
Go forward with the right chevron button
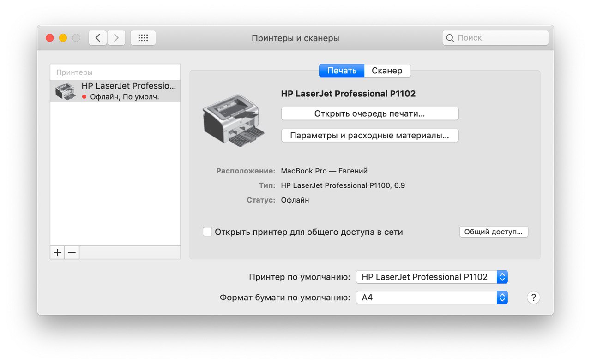point(116,38)
